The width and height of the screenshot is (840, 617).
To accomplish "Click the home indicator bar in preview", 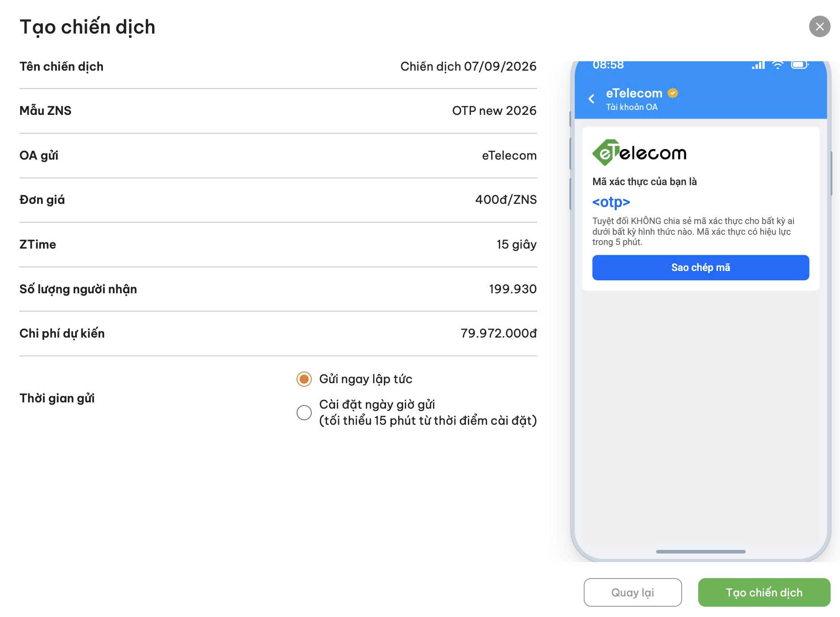I will click(700, 552).
